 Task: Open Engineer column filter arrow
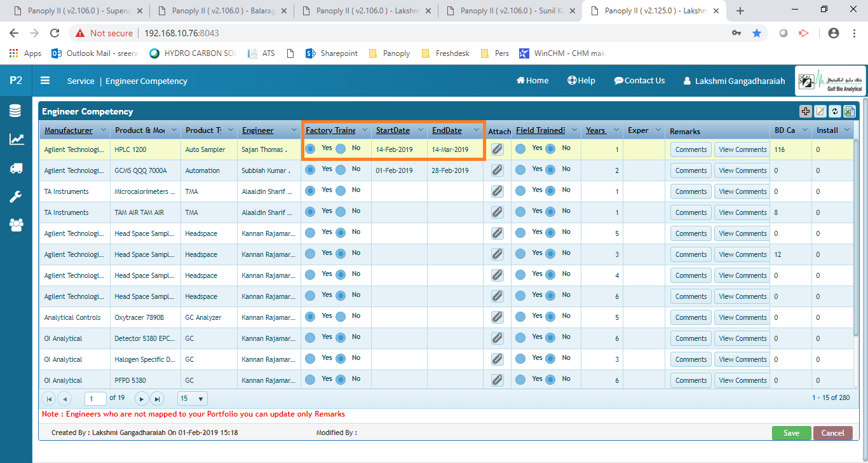pos(294,130)
